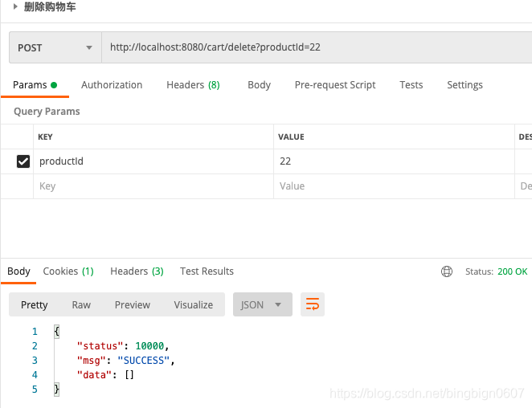
Task: Open the Tests tab
Action: click(x=411, y=85)
